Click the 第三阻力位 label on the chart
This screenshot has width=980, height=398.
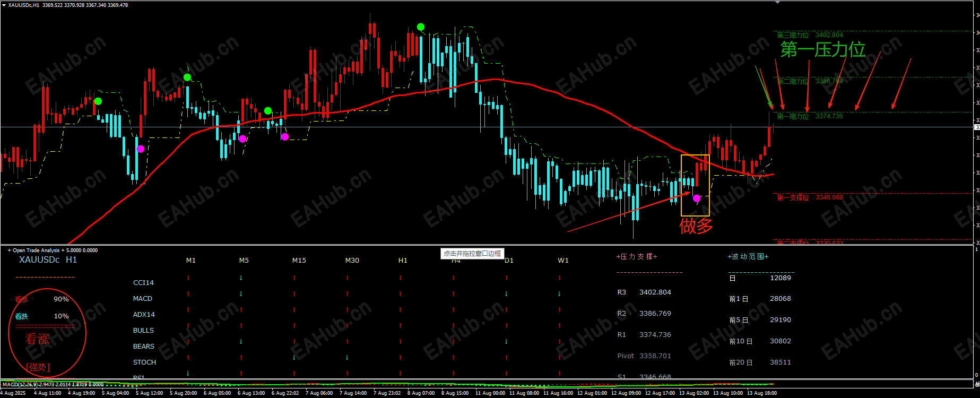tap(793, 35)
